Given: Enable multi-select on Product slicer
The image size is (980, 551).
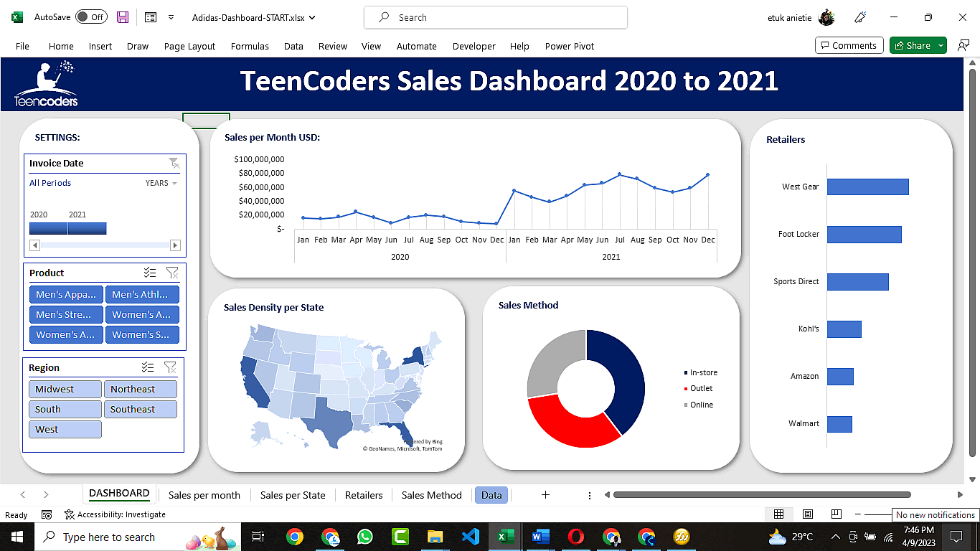Looking at the screenshot, I should pyautogui.click(x=150, y=273).
